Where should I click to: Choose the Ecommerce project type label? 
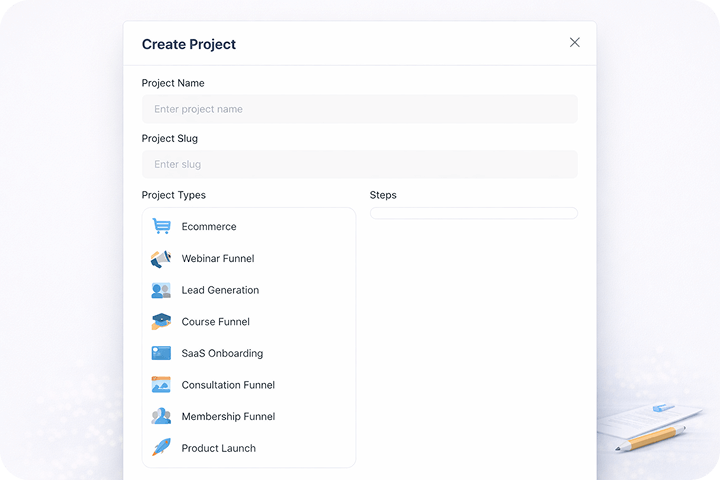(x=209, y=227)
